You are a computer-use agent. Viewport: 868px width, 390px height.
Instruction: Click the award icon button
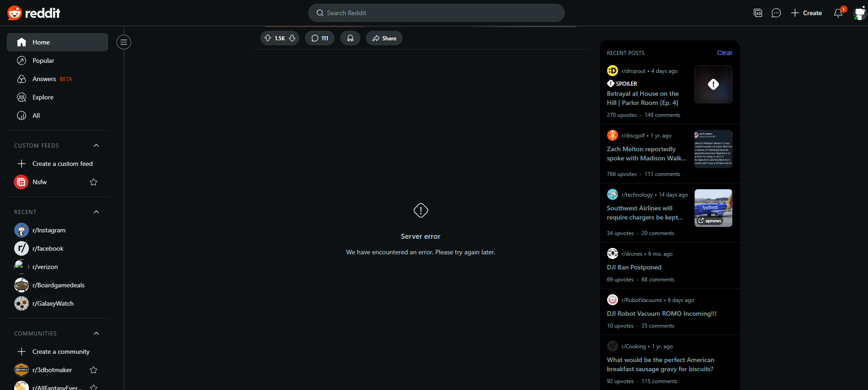[350, 38]
